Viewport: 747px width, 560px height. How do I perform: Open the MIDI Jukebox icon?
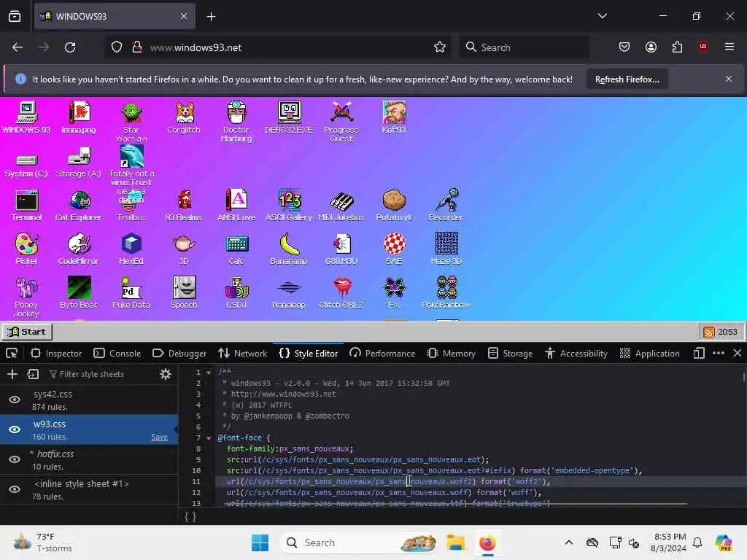341,205
